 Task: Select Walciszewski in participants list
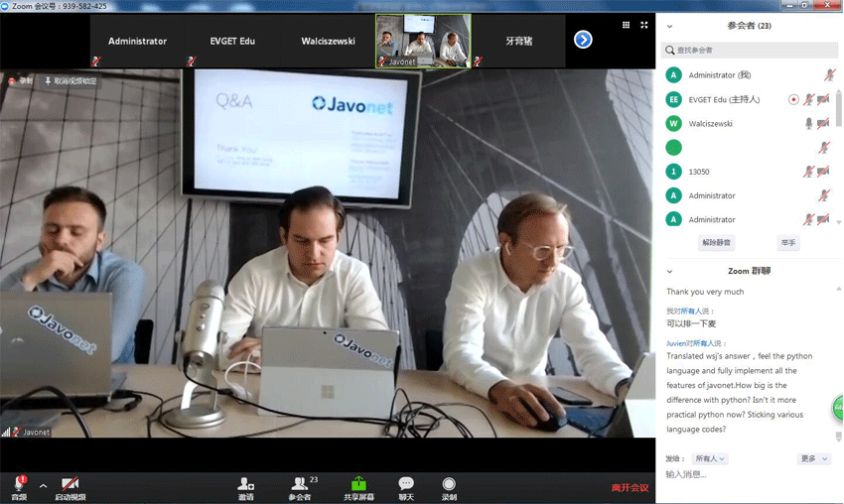(750, 124)
